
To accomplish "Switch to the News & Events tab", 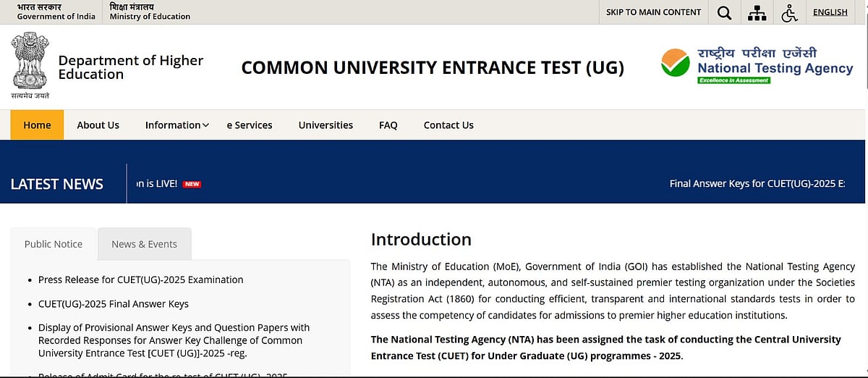I will click(x=144, y=244).
